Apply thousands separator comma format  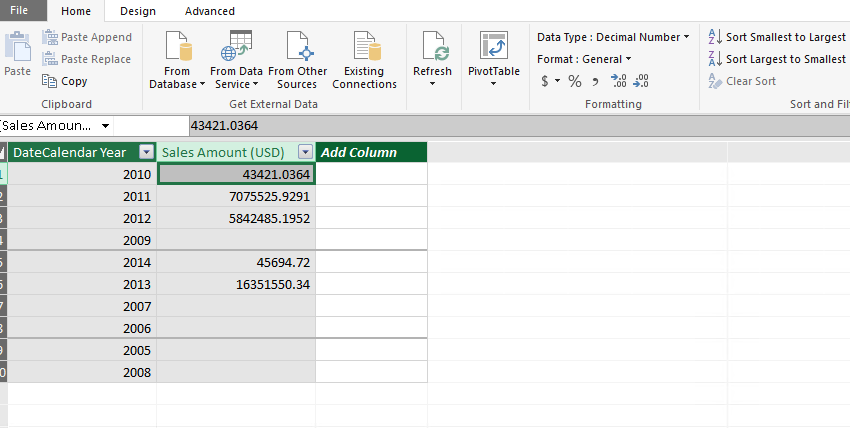click(x=595, y=82)
